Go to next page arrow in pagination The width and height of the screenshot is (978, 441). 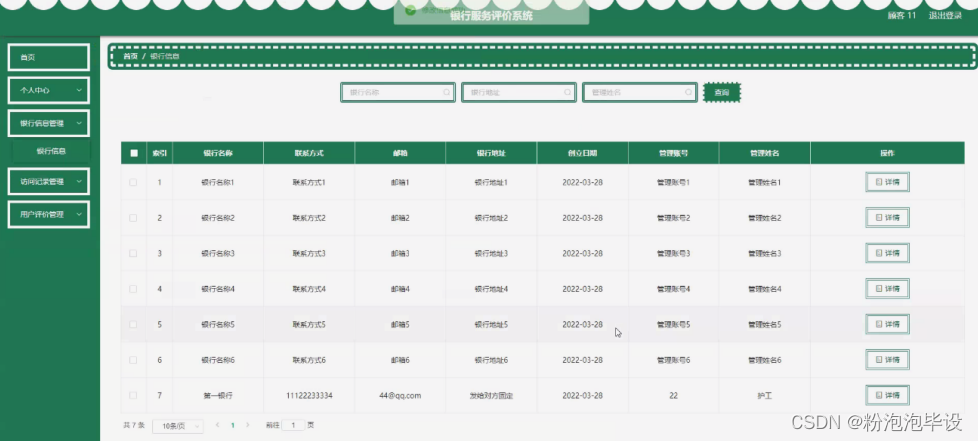pyautogui.click(x=248, y=425)
